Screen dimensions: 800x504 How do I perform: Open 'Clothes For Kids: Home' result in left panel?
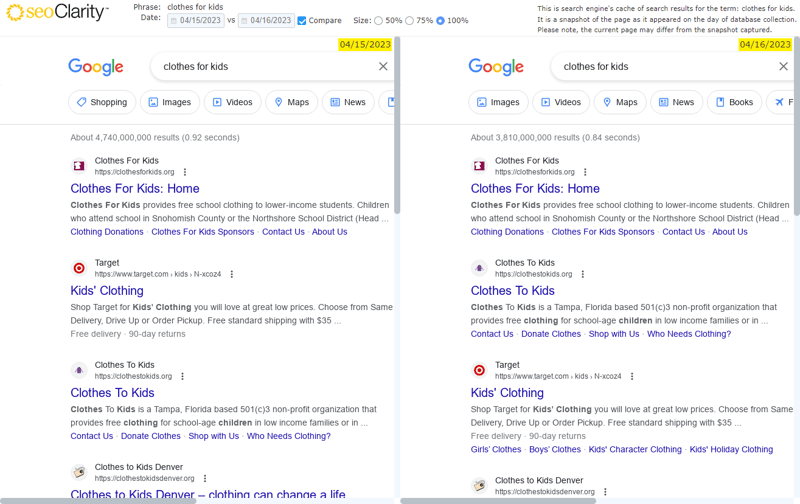[x=135, y=189]
